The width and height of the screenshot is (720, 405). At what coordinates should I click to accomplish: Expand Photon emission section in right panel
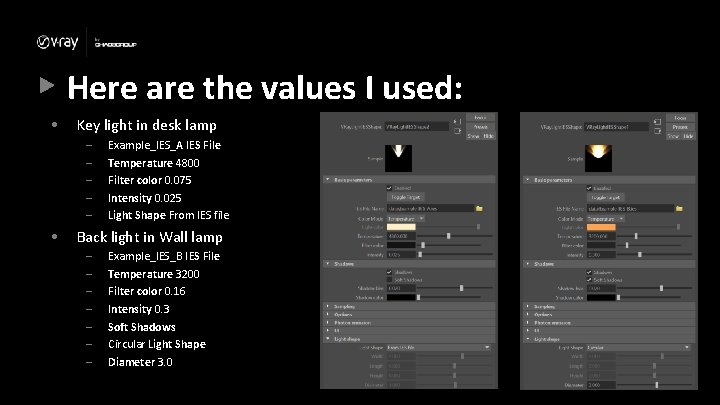coord(609,323)
